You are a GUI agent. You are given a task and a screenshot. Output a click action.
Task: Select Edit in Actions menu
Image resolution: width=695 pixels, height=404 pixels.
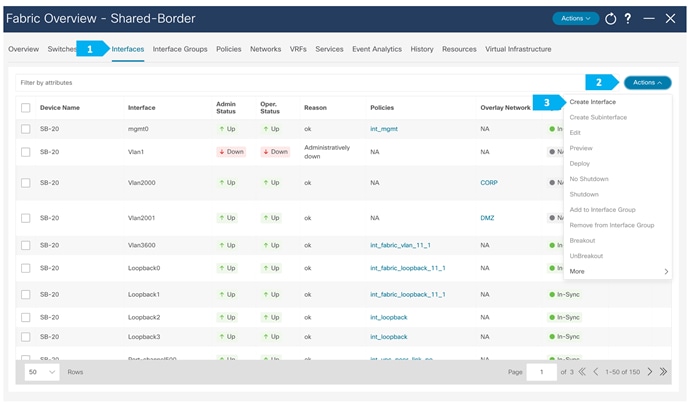(575, 133)
